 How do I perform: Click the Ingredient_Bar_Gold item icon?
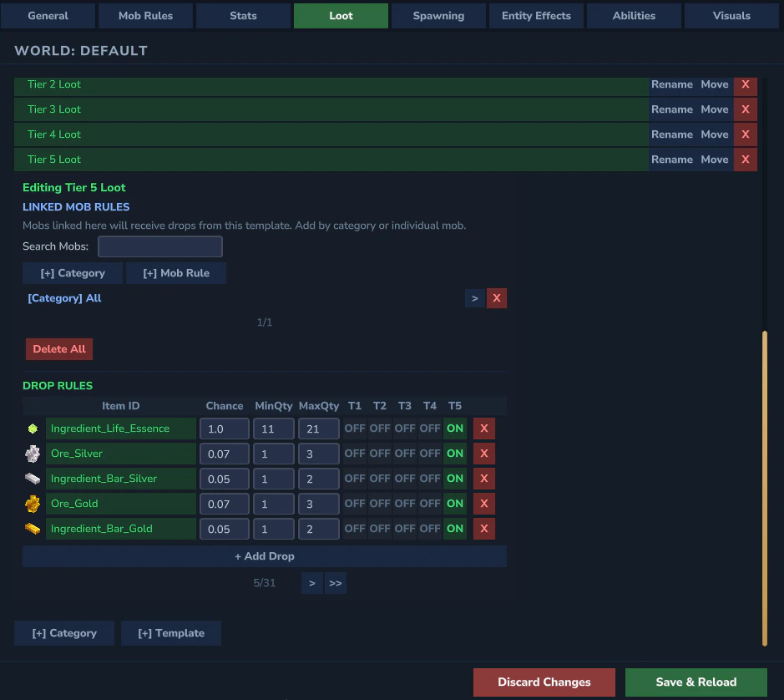pos(32,528)
